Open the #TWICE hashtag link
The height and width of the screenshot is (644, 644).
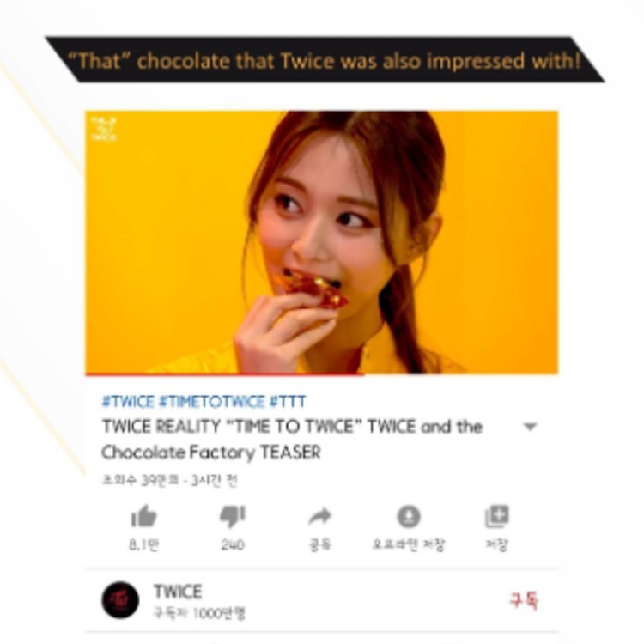pyautogui.click(x=128, y=401)
